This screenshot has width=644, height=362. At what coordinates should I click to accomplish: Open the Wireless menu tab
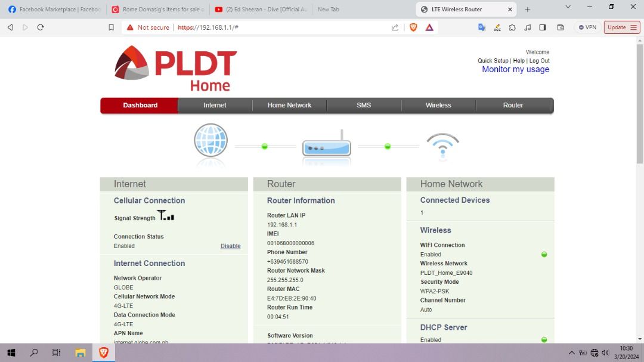tap(438, 105)
